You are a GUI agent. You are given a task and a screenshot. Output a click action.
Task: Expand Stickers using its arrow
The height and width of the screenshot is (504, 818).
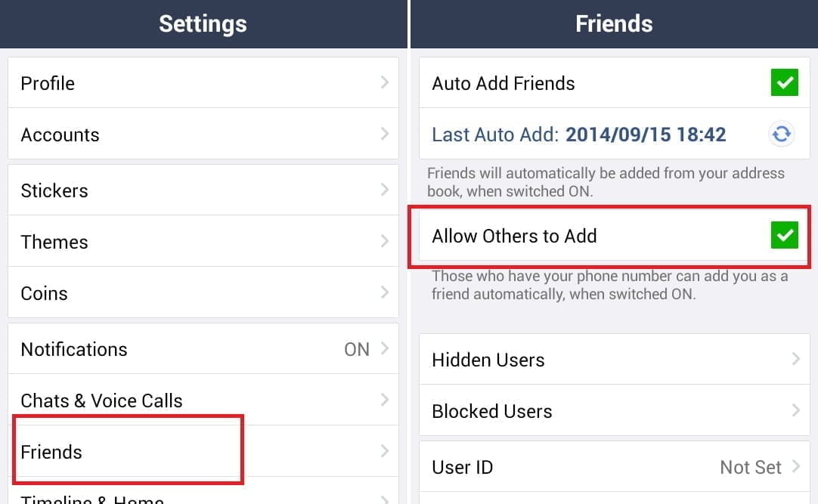coord(385,190)
